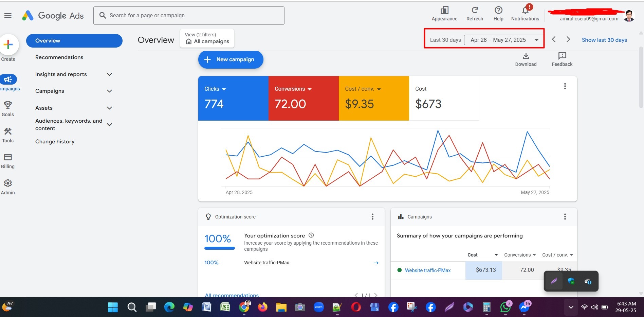This screenshot has height=317, width=644.
Task: Open Optimization score card options menu
Action: coord(372,217)
